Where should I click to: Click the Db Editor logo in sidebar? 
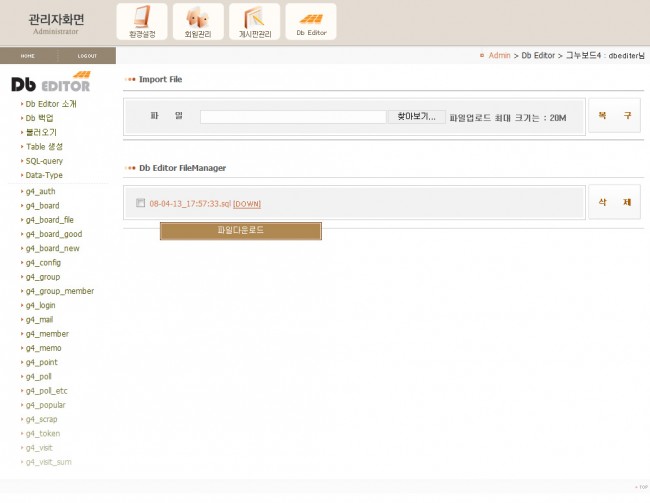[50, 83]
